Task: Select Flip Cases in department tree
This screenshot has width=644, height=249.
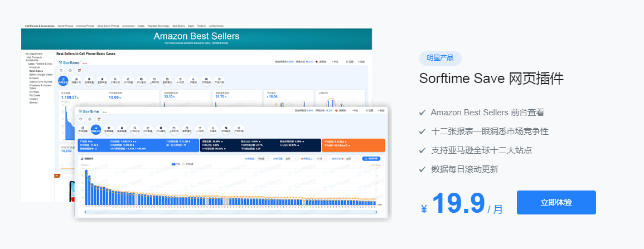Action: coord(36,96)
